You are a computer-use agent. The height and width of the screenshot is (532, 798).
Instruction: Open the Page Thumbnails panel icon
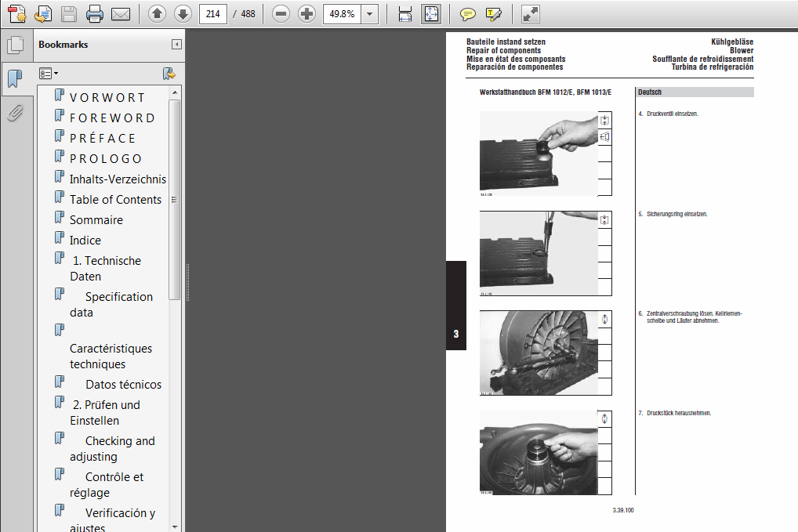pos(16,45)
